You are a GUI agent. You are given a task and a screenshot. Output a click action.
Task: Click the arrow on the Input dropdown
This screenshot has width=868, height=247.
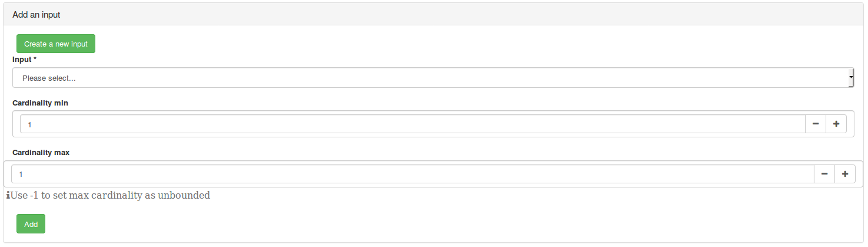851,78
